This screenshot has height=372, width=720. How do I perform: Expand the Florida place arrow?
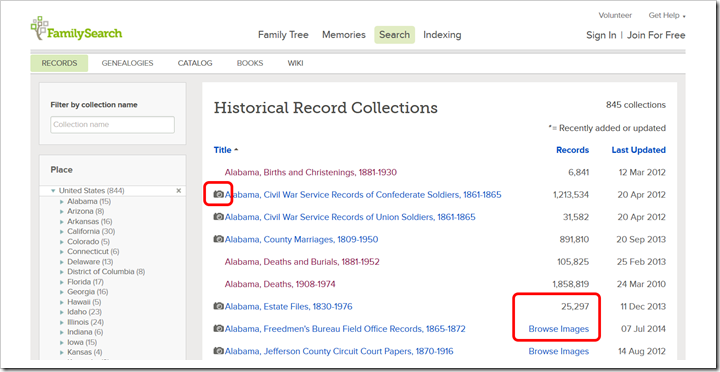click(x=62, y=282)
